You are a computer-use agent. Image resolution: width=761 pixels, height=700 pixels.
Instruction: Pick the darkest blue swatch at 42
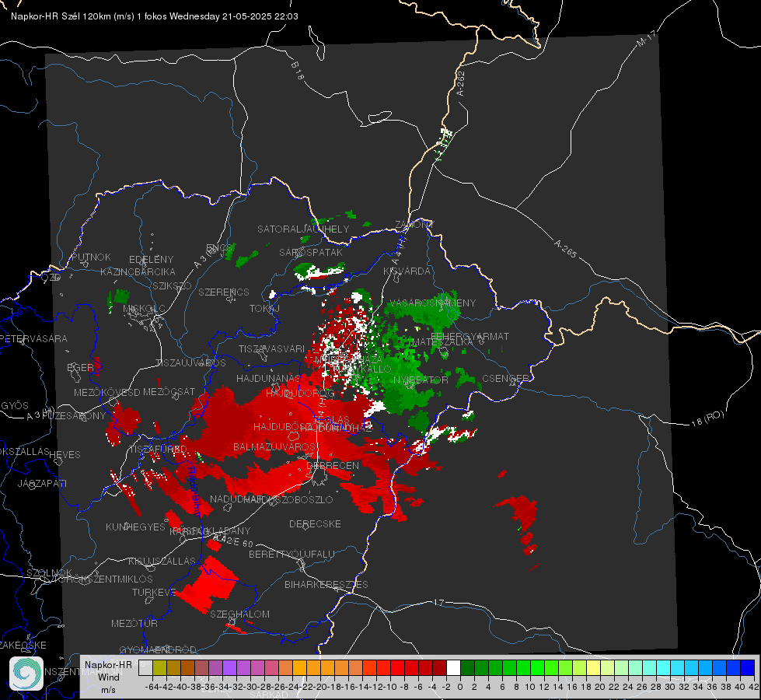click(748, 667)
